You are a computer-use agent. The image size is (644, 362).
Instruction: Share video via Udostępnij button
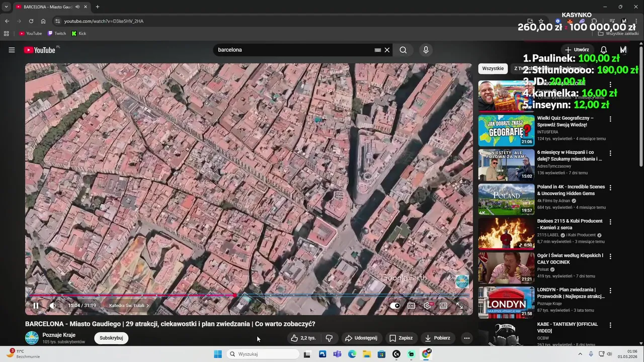361,338
